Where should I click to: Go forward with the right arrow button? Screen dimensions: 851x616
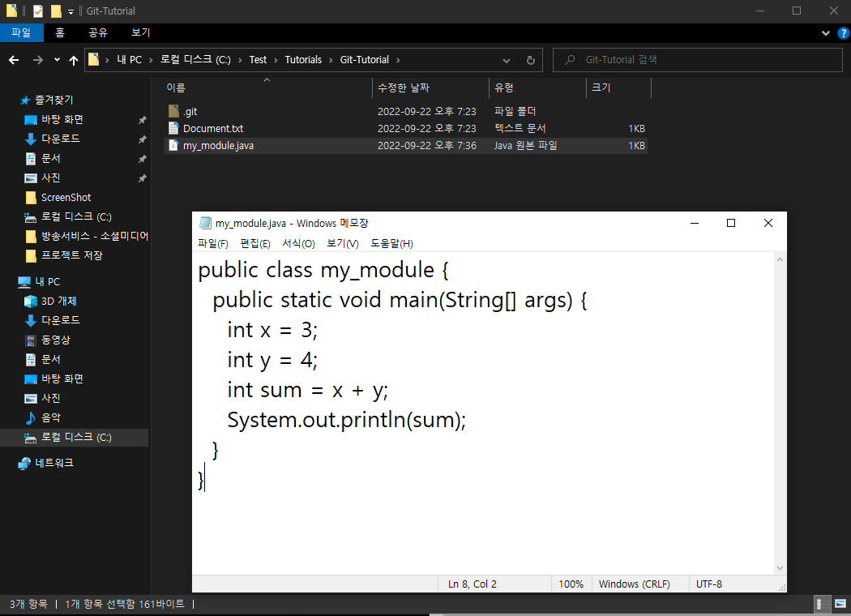tap(37, 60)
